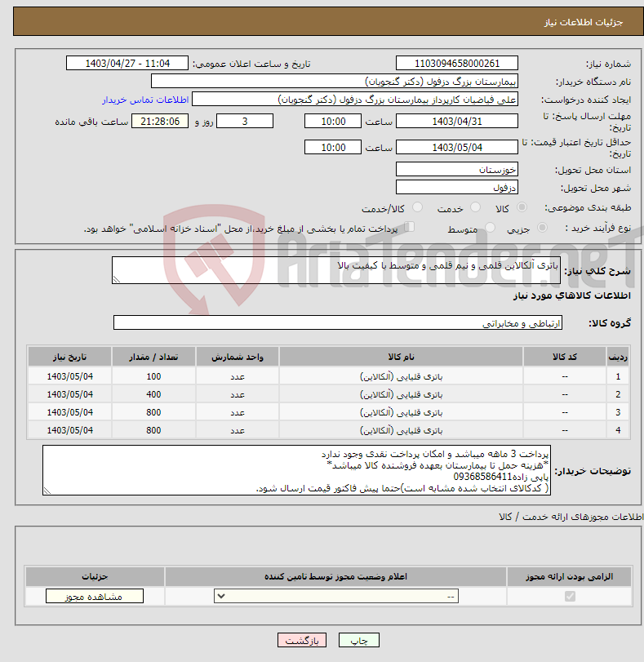Click the نام کالا column header
The width and height of the screenshot is (644, 662).
(401, 357)
